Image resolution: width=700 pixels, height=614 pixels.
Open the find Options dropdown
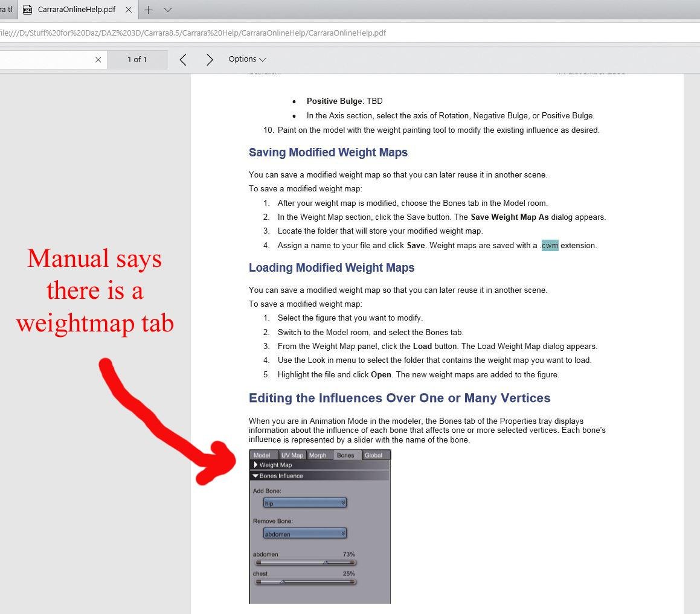tap(247, 59)
